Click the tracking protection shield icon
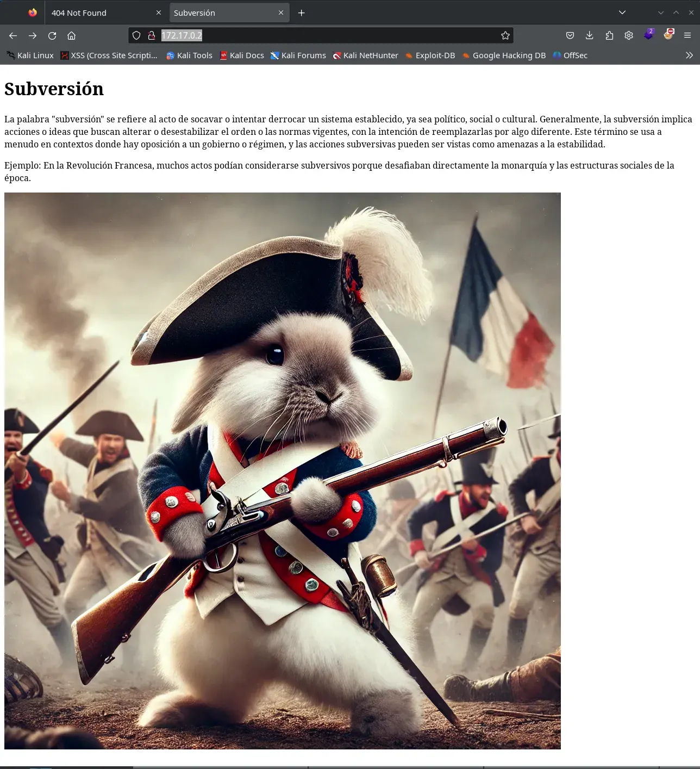The image size is (700, 769). pyautogui.click(x=136, y=35)
